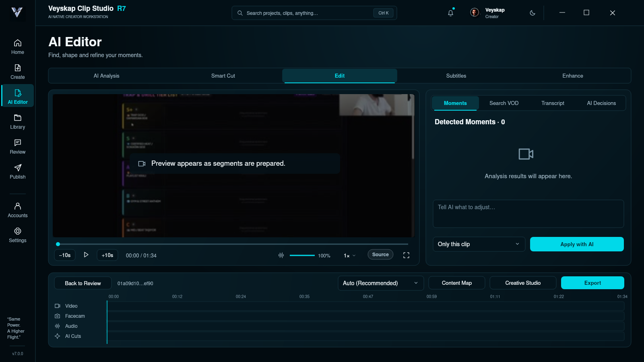Select the Facecam track icon

58,316
